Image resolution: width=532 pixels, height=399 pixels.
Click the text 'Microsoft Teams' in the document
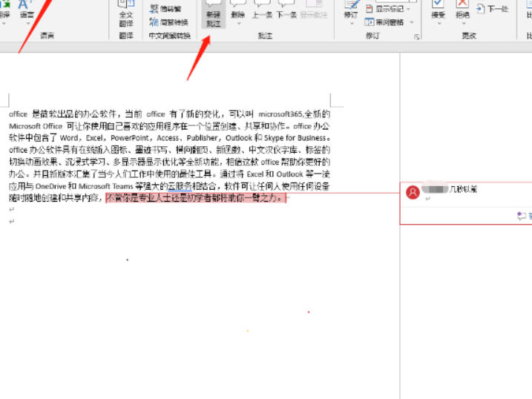105,186
